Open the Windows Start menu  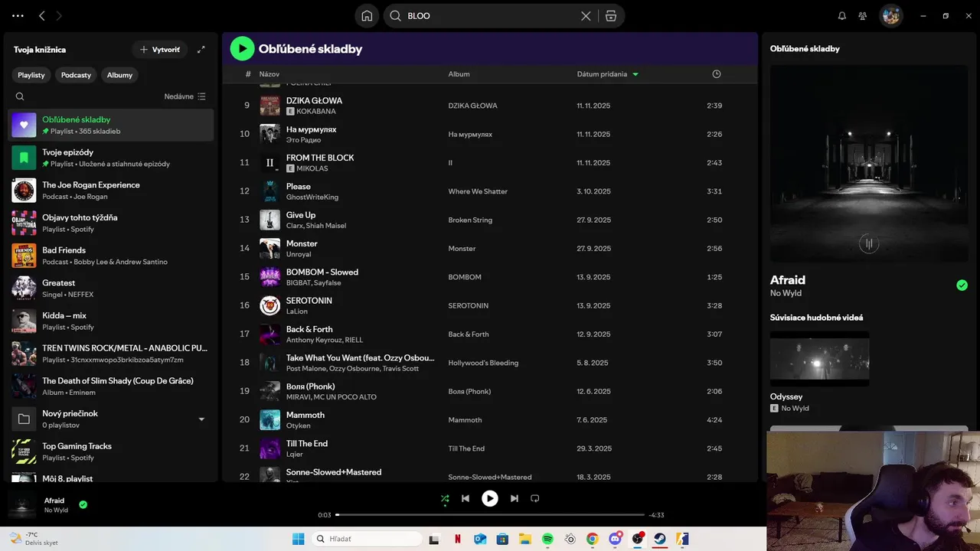coord(298,539)
